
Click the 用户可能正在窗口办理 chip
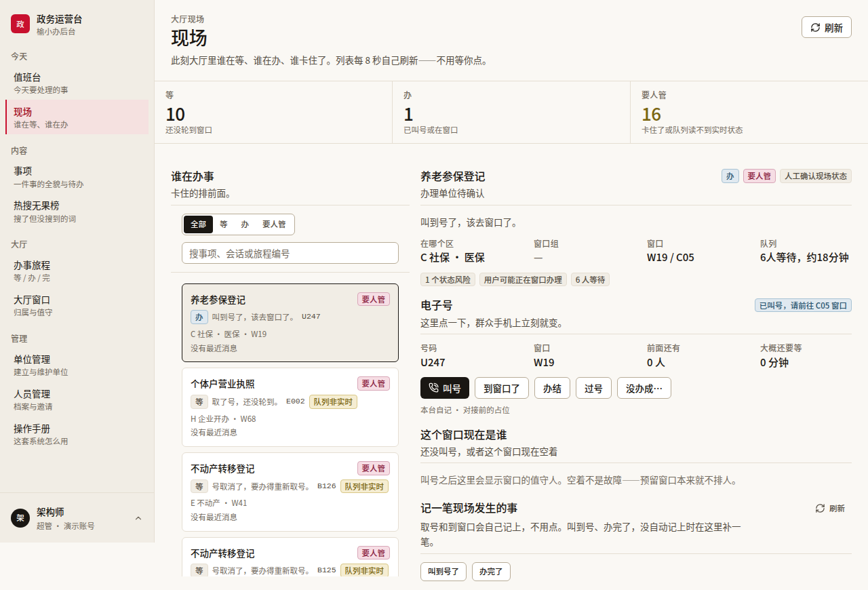click(x=523, y=279)
